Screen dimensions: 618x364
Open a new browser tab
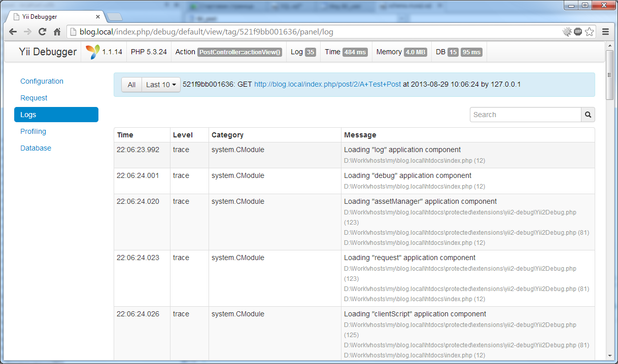(115, 17)
